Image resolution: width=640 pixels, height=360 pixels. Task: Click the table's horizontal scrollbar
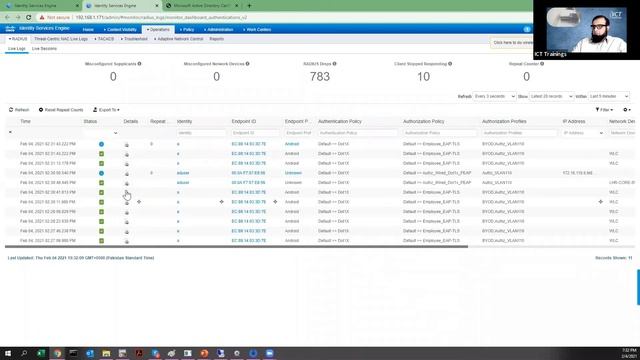236,247
